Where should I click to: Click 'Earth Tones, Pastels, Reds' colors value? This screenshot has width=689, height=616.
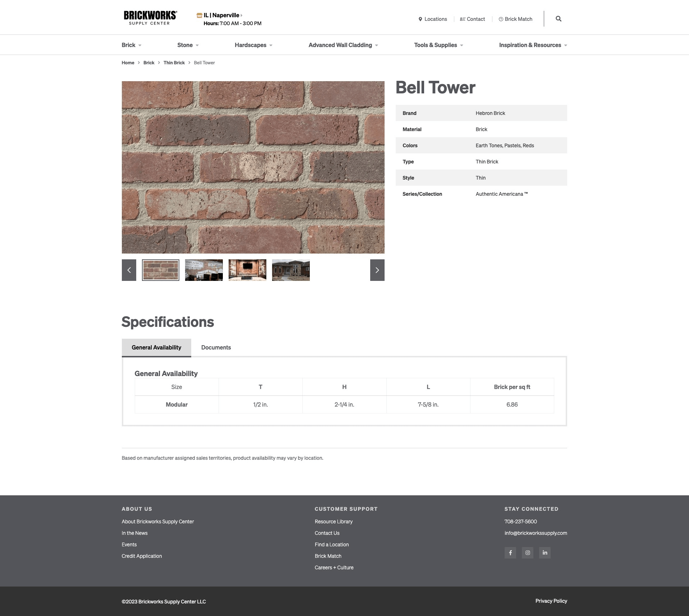pos(505,145)
